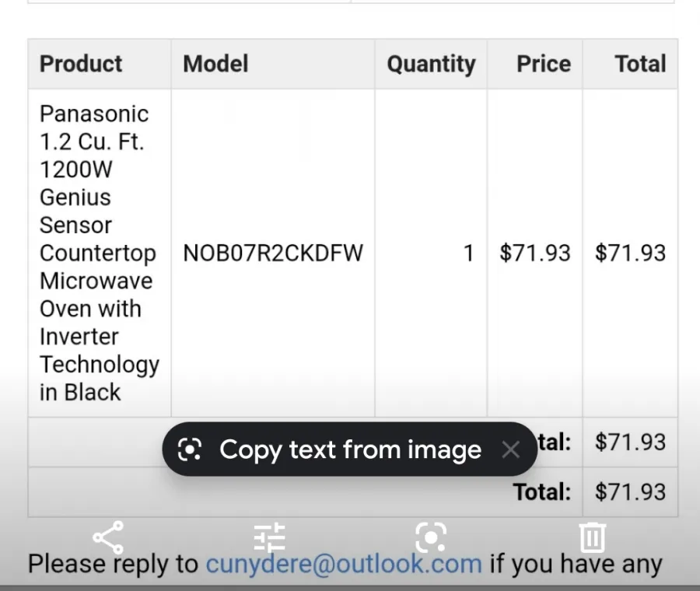Click the Total column header

point(640,64)
